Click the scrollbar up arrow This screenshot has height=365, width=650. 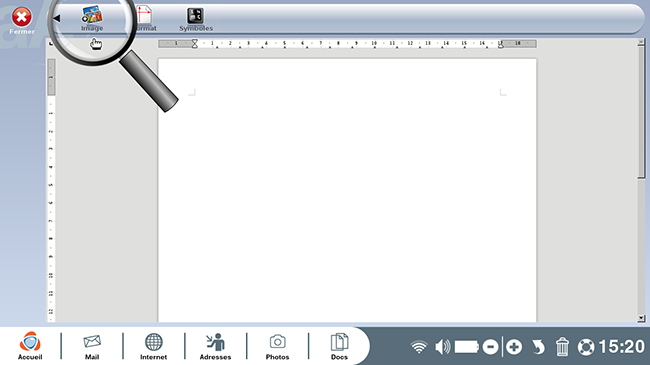[641, 41]
